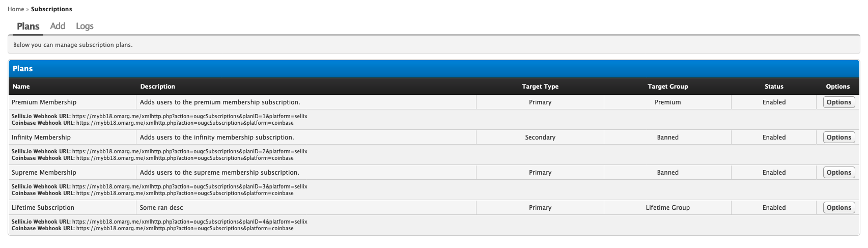Click the Sellix webhook URL for planID=1
868x248 pixels.
[x=189, y=116]
